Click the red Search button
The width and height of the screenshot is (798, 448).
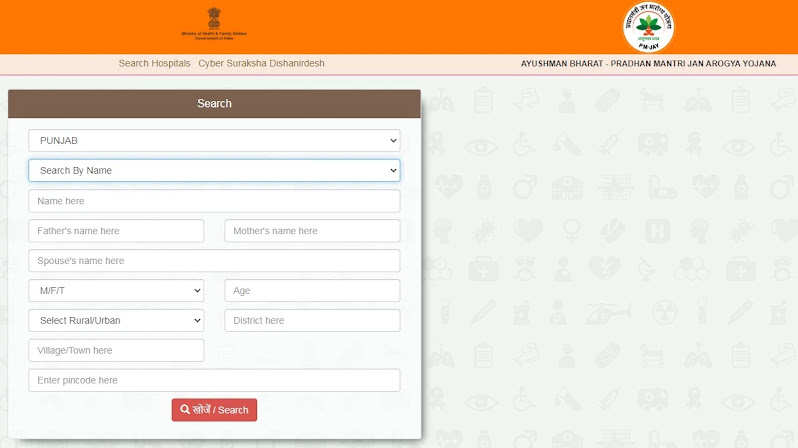tap(214, 410)
